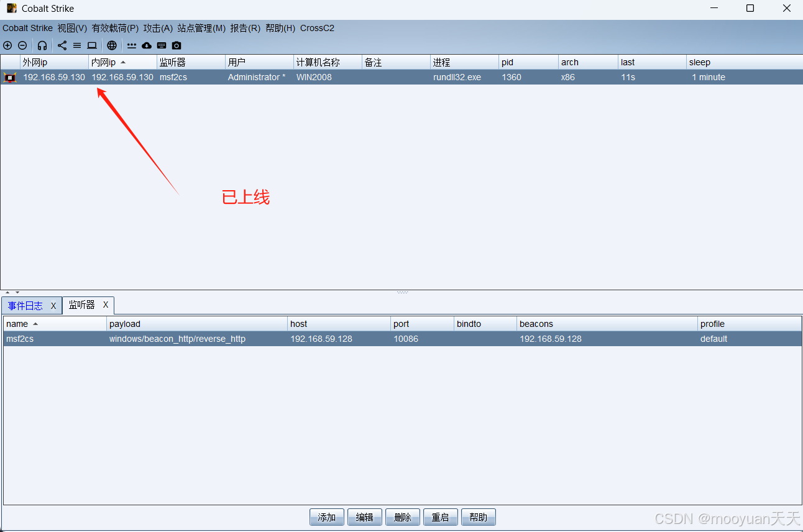The width and height of the screenshot is (803, 532).
Task: Open downloads cloud icon
Action: [x=147, y=45]
